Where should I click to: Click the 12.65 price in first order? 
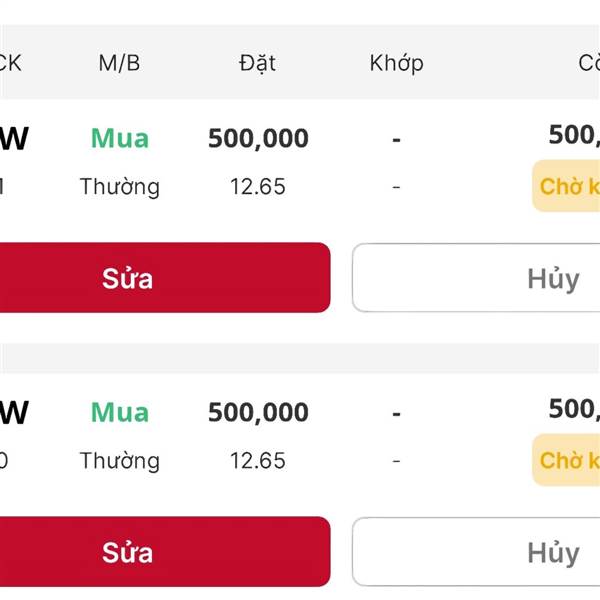tap(258, 187)
